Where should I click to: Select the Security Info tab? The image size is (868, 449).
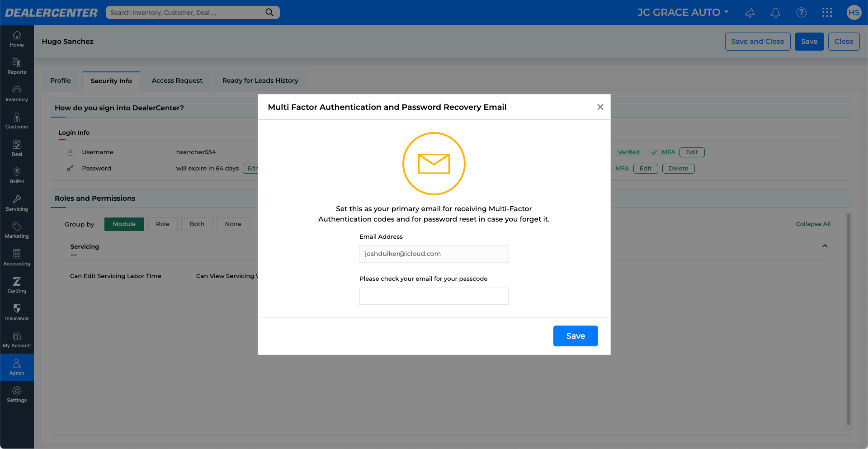tap(111, 81)
